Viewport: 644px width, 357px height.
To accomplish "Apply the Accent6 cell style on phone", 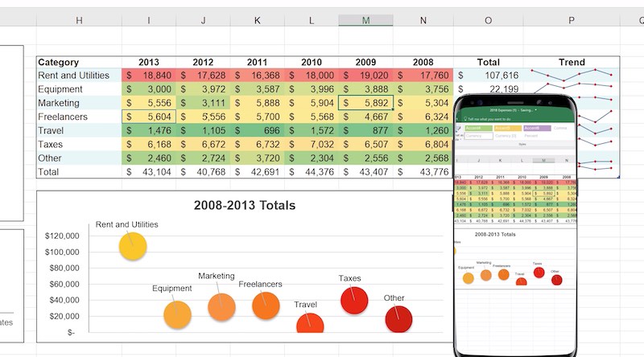I will [536, 127].
